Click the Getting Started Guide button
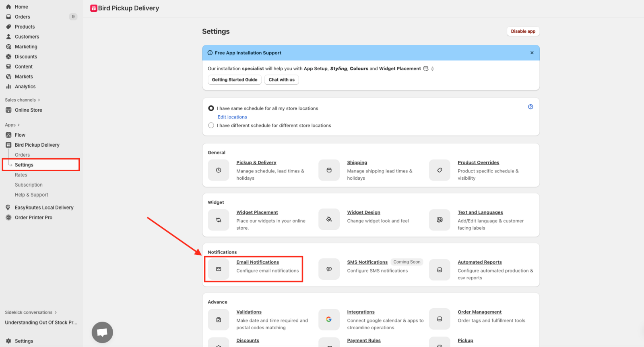This screenshot has height=347, width=644. coord(235,80)
